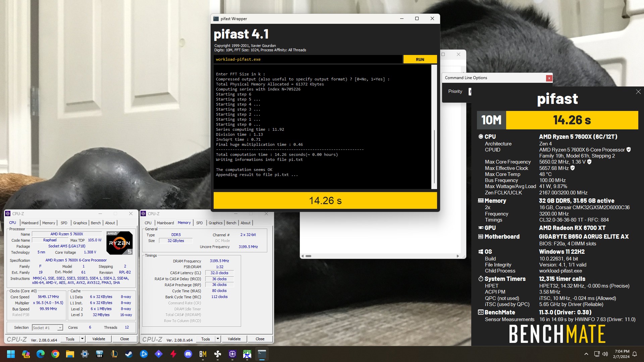
Task: Click the Ryzen 5 logo in CPU-Z
Action: [119, 243]
